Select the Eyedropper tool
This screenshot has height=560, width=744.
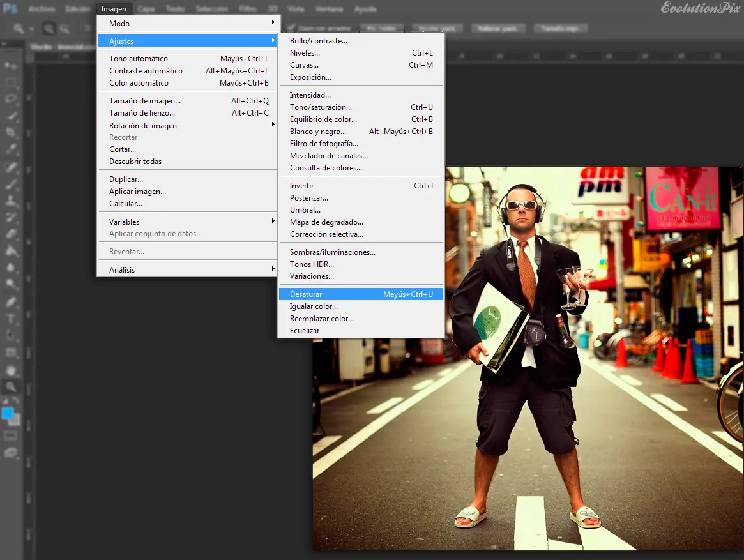coord(11,149)
